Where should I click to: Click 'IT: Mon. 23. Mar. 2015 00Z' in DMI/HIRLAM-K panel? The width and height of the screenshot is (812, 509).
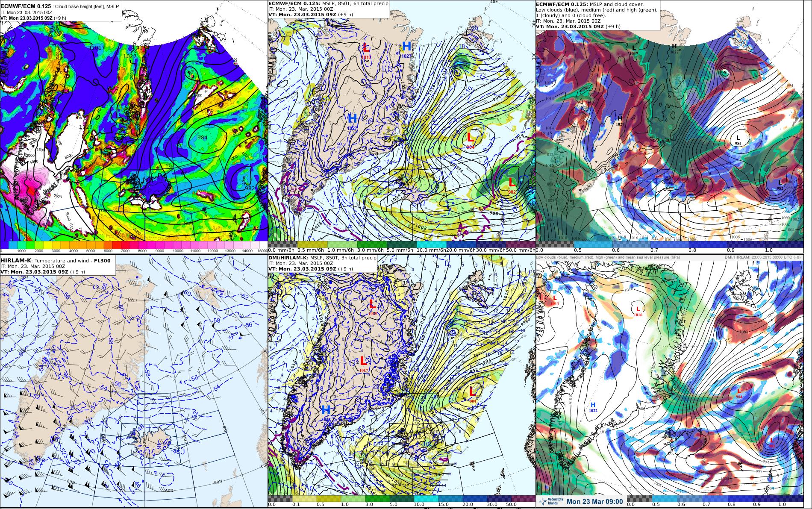point(301,263)
